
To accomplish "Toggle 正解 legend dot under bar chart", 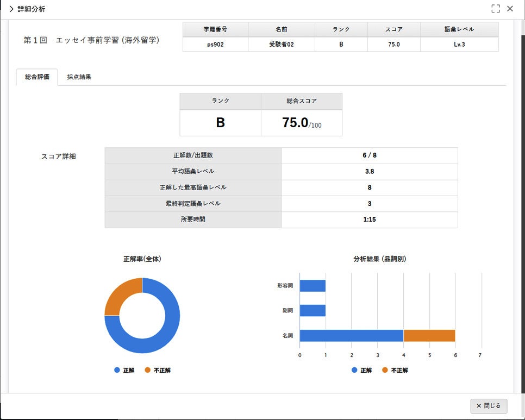I will [x=354, y=370].
